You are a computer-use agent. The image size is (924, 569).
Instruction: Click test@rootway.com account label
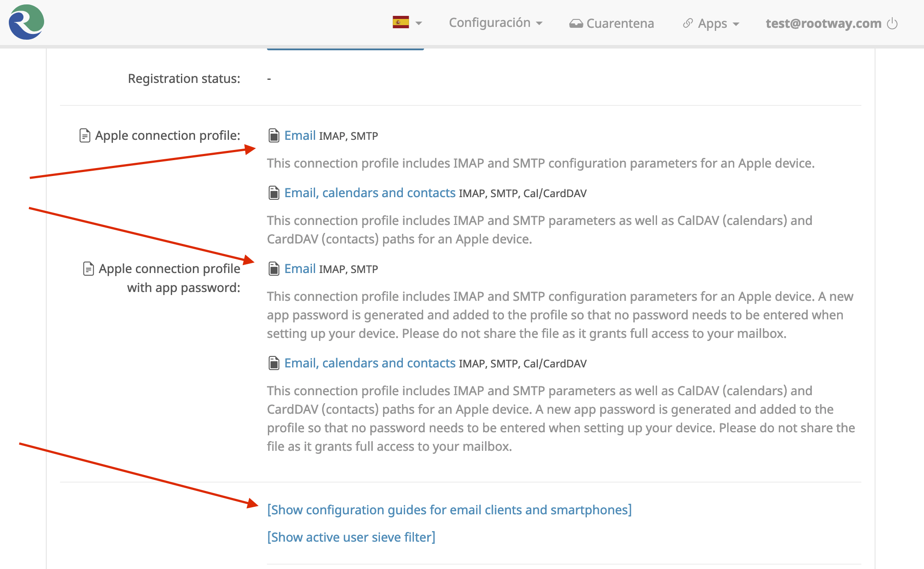coord(823,23)
